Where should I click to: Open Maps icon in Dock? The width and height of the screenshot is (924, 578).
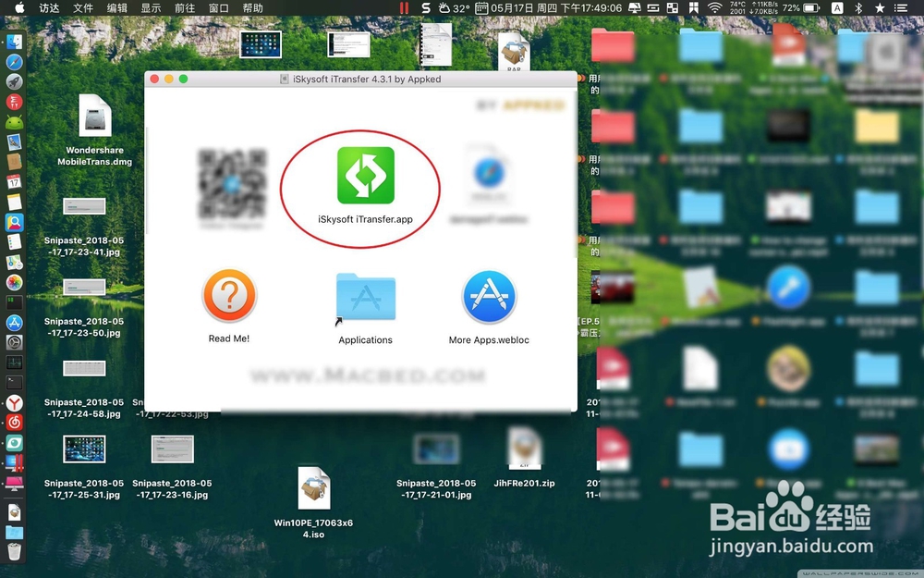click(14, 262)
